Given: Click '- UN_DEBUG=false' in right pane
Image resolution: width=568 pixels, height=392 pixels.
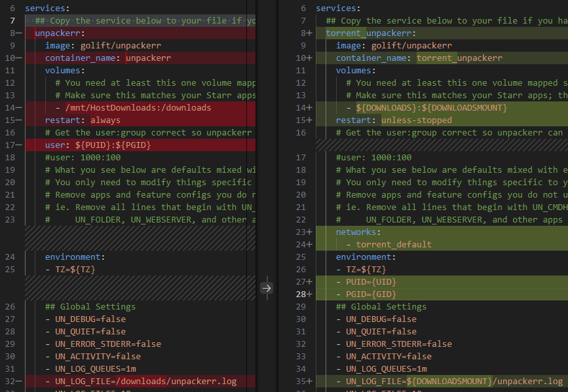Looking at the screenshot, I should [x=376, y=319].
